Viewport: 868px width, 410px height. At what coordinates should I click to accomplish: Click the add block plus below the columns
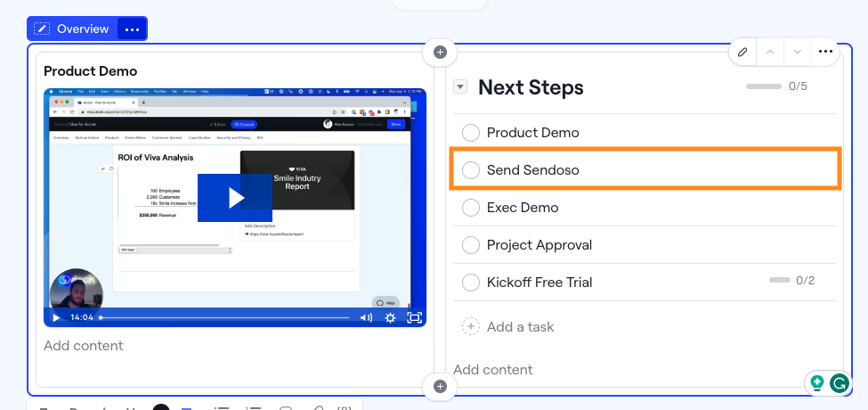pos(440,386)
